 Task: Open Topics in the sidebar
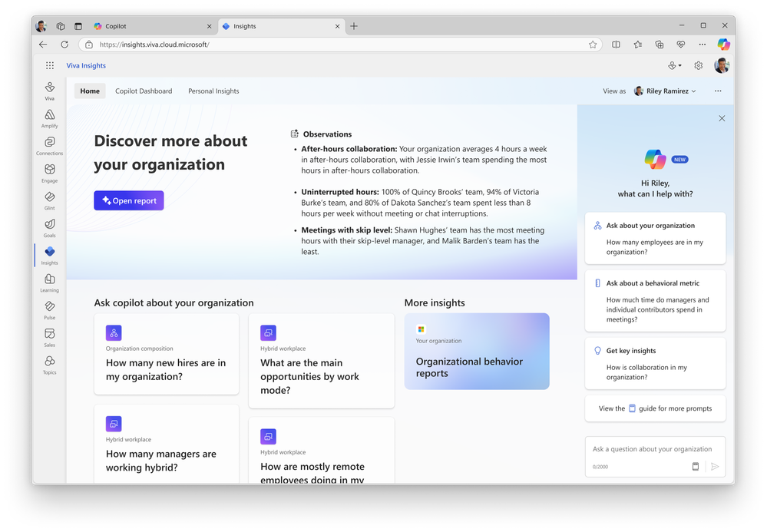coord(49,365)
